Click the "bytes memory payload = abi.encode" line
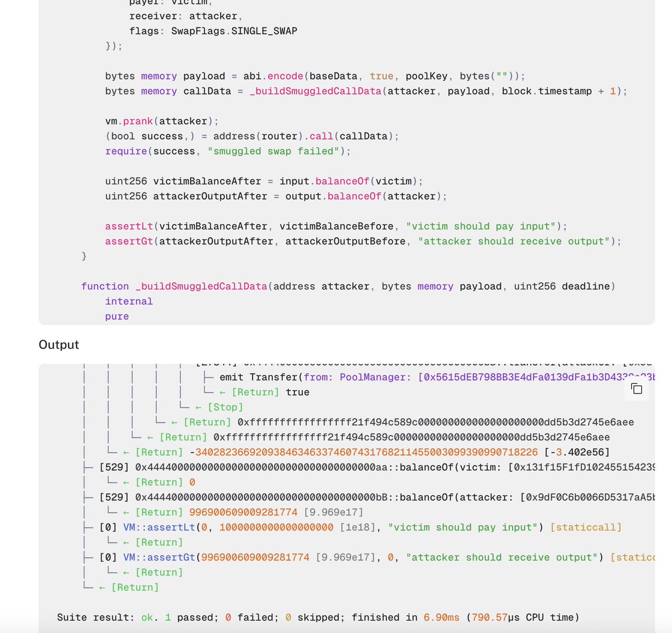 click(315, 76)
